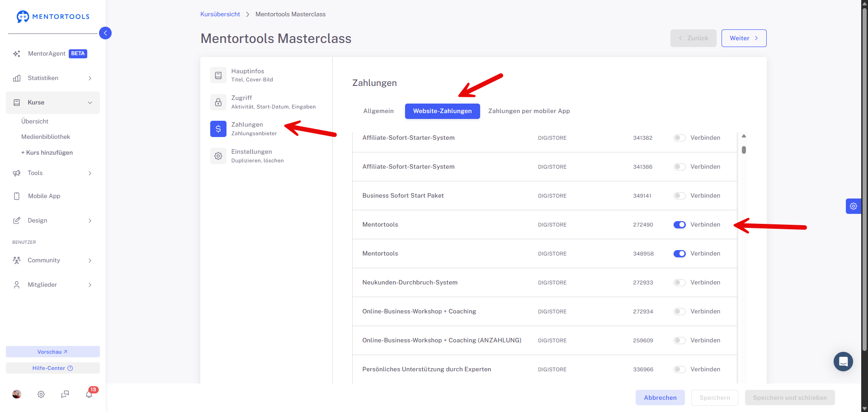The height and width of the screenshot is (412, 868).
Task: Open account settings gear in sidebar footer
Action: click(x=41, y=394)
